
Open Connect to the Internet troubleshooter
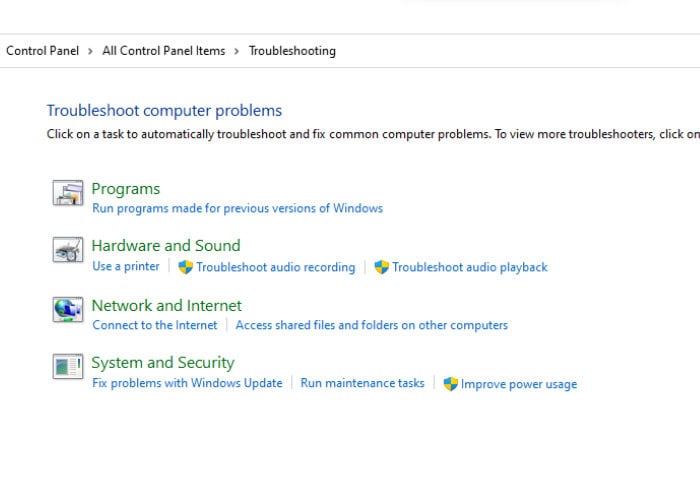155,325
